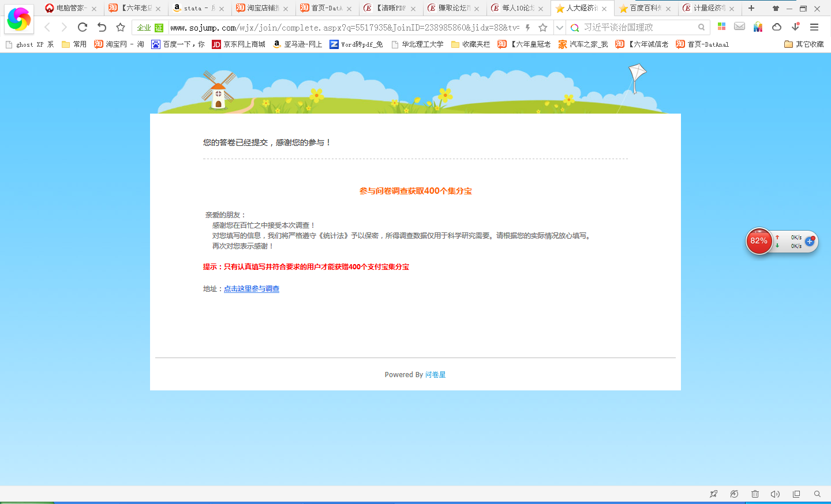Click the search box magnifier button
The height and width of the screenshot is (504, 831).
pos(701,27)
